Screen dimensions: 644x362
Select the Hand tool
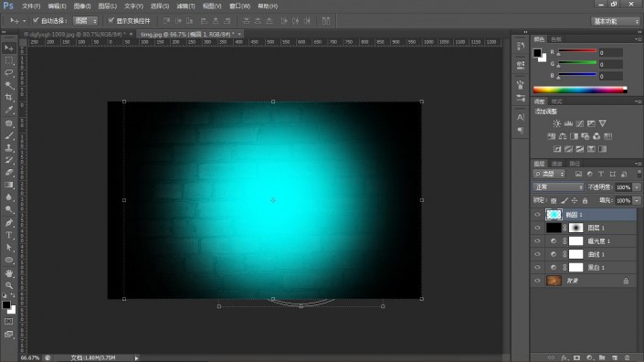(9, 272)
